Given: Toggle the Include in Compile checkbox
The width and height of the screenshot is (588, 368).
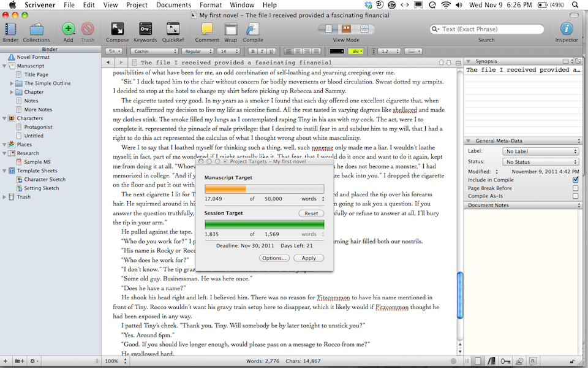Looking at the screenshot, I should tap(575, 180).
